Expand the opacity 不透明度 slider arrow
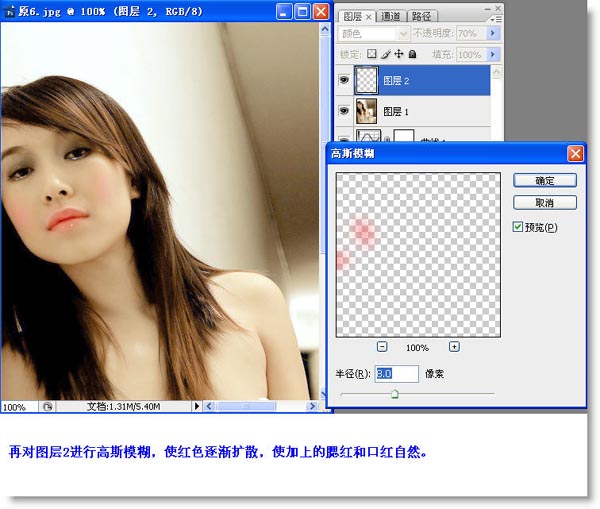 (493, 34)
